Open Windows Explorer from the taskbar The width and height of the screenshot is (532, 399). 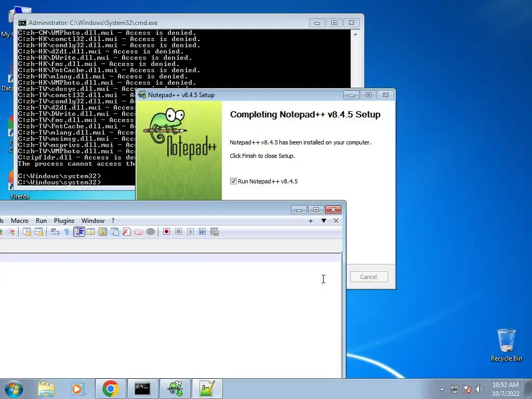tap(46, 389)
